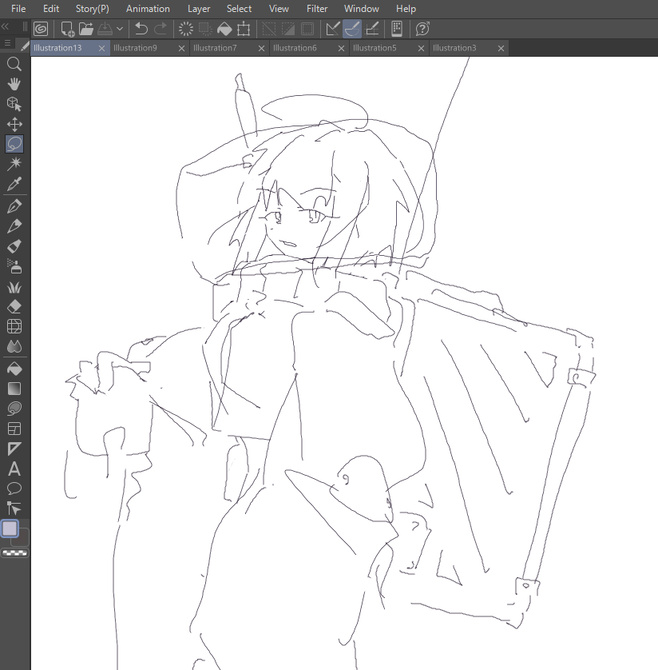658x670 pixels.
Task: Open the Animation menu
Action: coord(148,9)
